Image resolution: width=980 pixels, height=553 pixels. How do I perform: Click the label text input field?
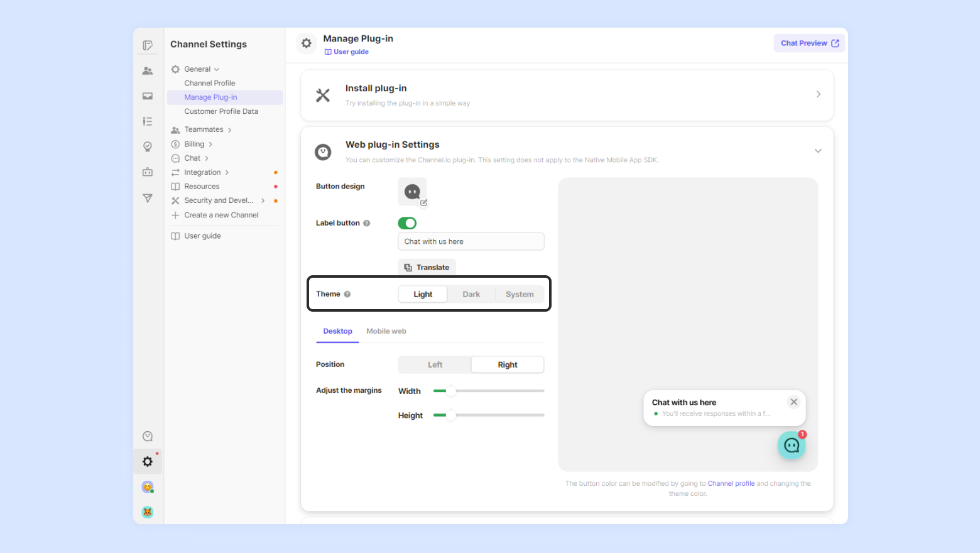[471, 241]
